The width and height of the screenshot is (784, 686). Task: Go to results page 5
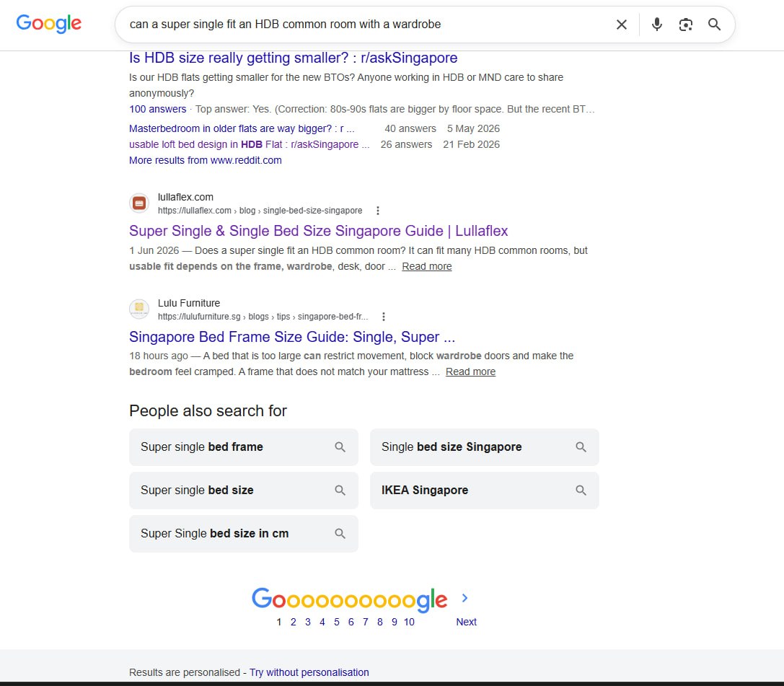coord(337,622)
